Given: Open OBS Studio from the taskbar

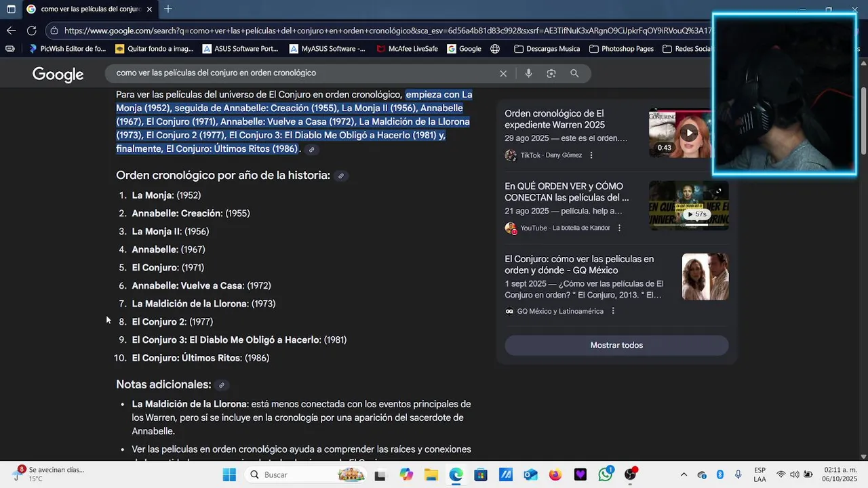Looking at the screenshot, I should coord(631,474).
